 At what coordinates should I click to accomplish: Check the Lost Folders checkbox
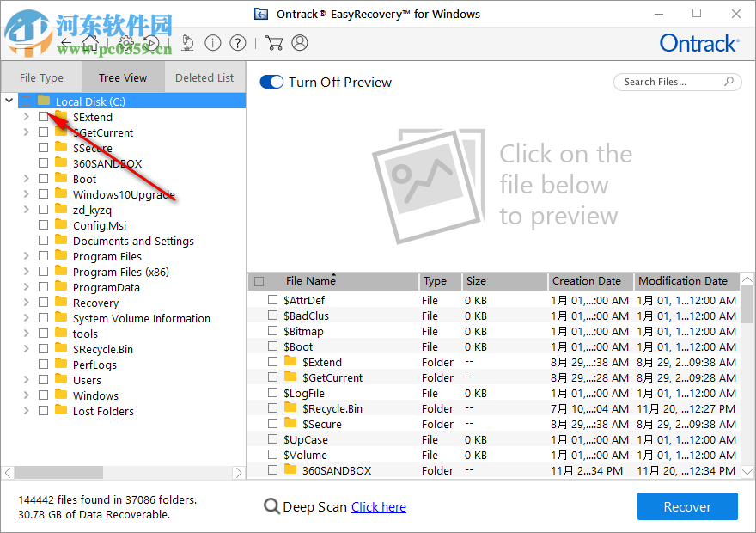pos(44,410)
